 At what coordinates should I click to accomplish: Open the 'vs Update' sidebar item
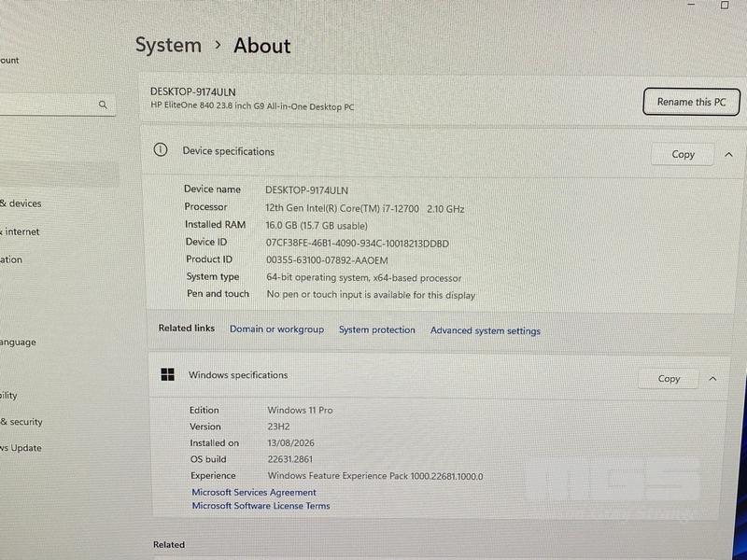(21, 448)
